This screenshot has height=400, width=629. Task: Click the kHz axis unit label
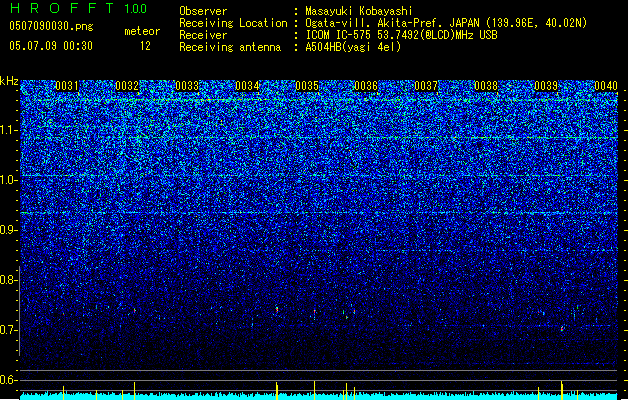point(9,81)
